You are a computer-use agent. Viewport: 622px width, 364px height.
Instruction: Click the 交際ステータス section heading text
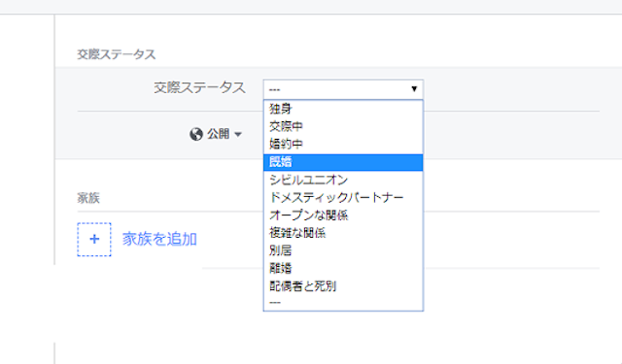pos(117,54)
